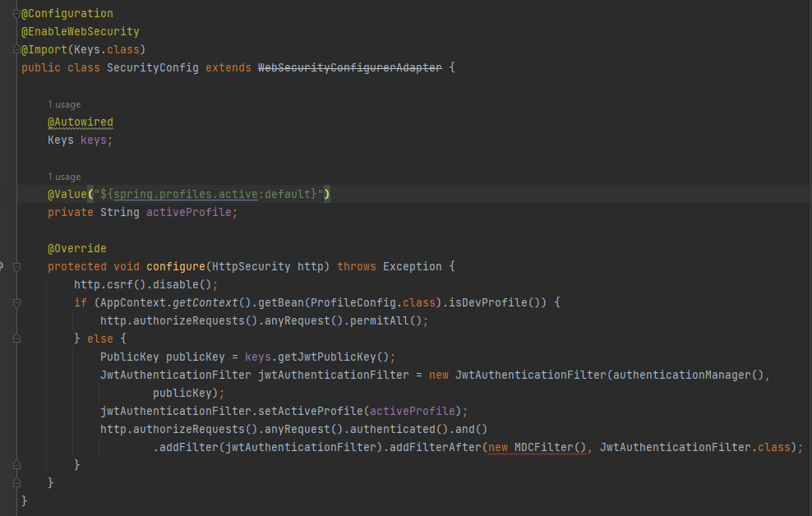This screenshot has width=812, height=516.
Task: Click the underlined @Autowired annotation
Action: (x=81, y=122)
